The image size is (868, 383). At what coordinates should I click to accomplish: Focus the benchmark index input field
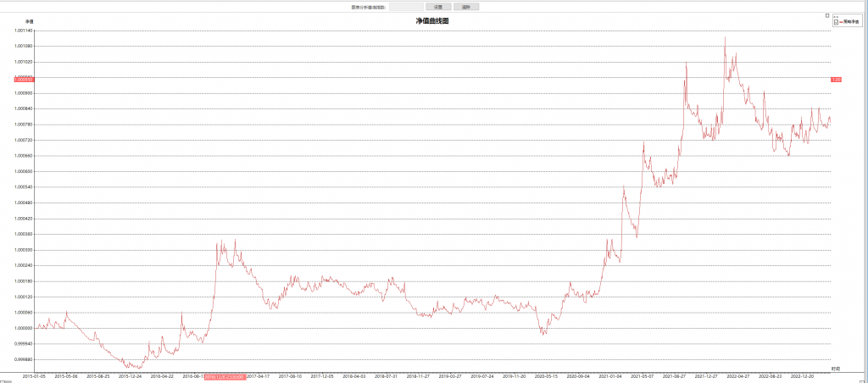(x=405, y=7)
